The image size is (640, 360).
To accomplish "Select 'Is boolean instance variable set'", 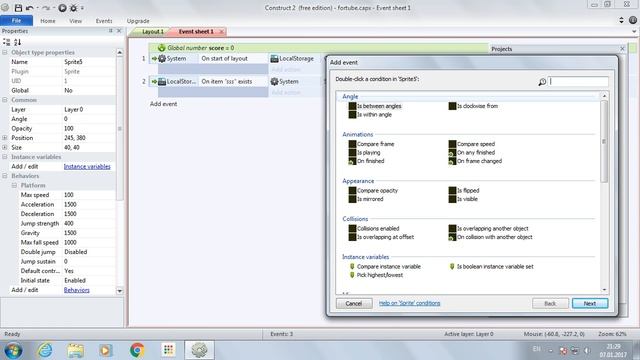I will click(x=491, y=266).
